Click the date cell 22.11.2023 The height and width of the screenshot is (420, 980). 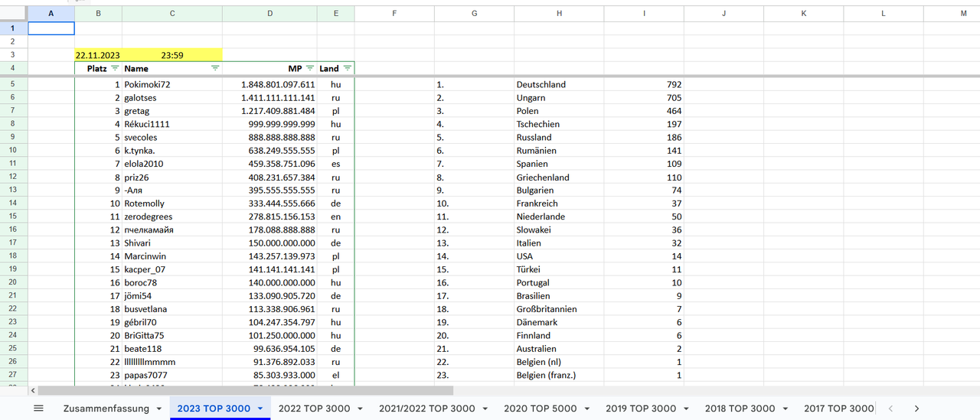[98, 55]
